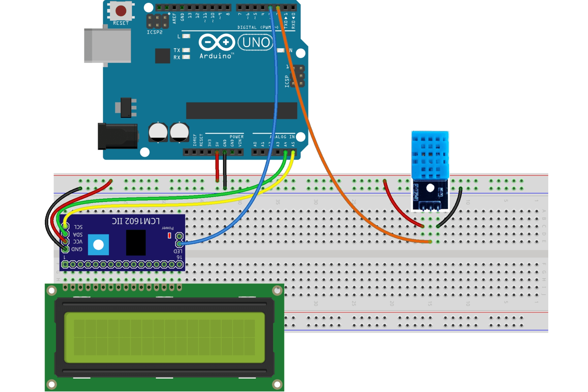588x392 pixels.
Task: Select the long black ATmega microcontroller chip
Action: 241,111
